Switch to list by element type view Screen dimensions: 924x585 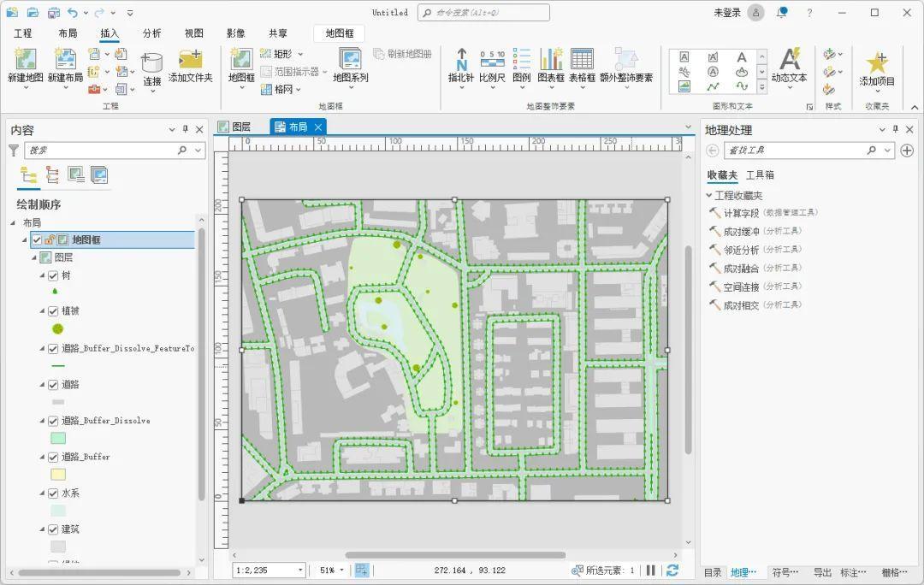coord(52,175)
